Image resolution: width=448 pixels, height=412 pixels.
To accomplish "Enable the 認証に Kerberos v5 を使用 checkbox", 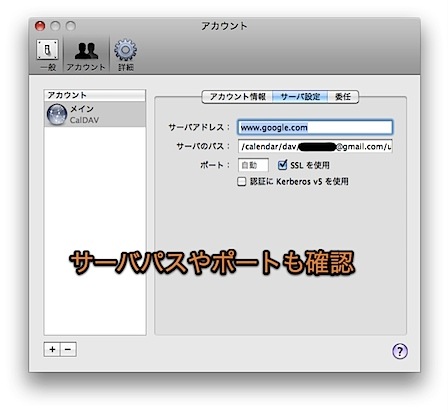I will (241, 181).
